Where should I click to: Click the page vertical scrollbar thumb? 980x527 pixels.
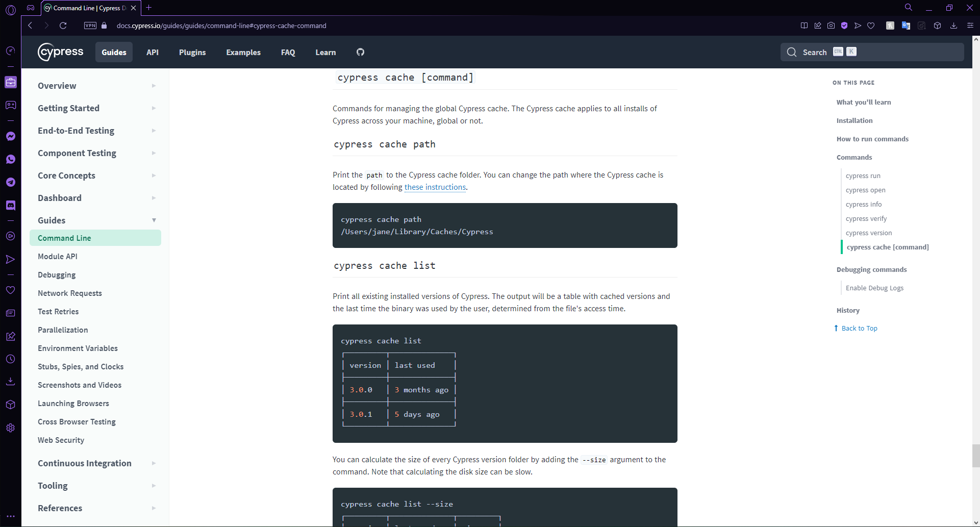975,456
